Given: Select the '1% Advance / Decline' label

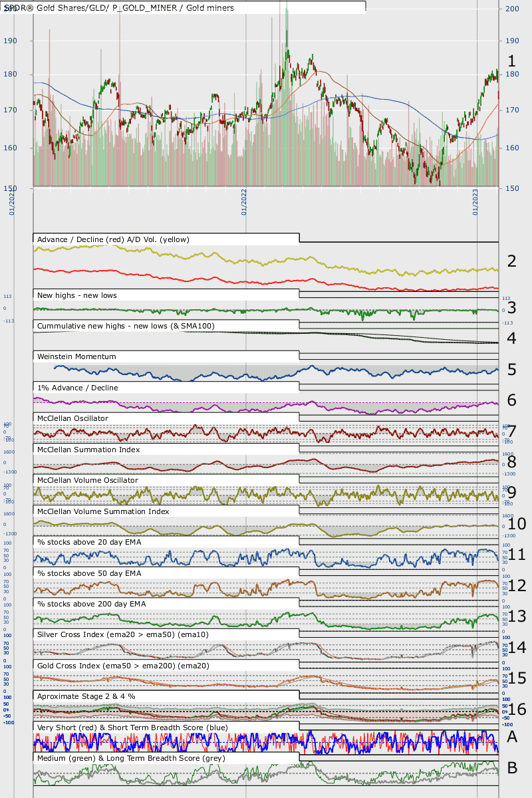Looking at the screenshot, I should (x=78, y=387).
